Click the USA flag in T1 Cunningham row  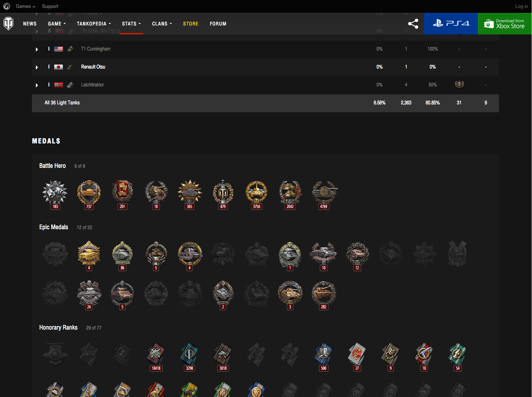click(x=59, y=49)
